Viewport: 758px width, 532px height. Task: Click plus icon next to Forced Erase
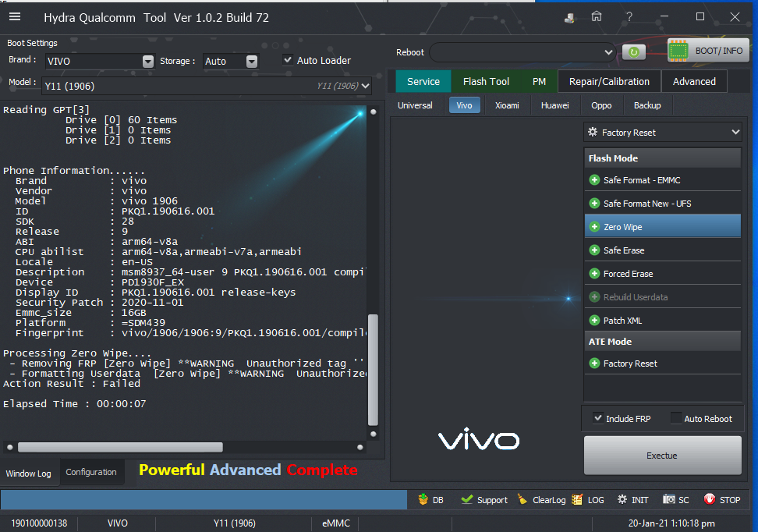click(594, 274)
